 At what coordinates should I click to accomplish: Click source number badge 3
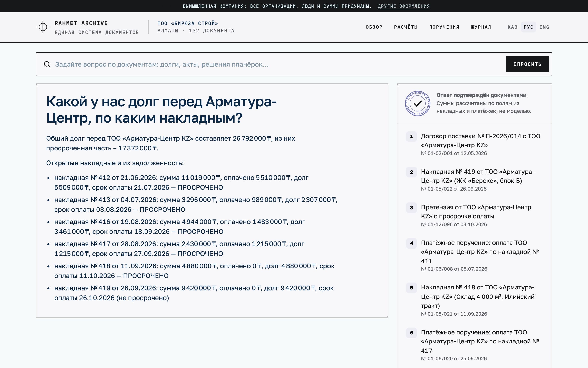[x=411, y=208]
